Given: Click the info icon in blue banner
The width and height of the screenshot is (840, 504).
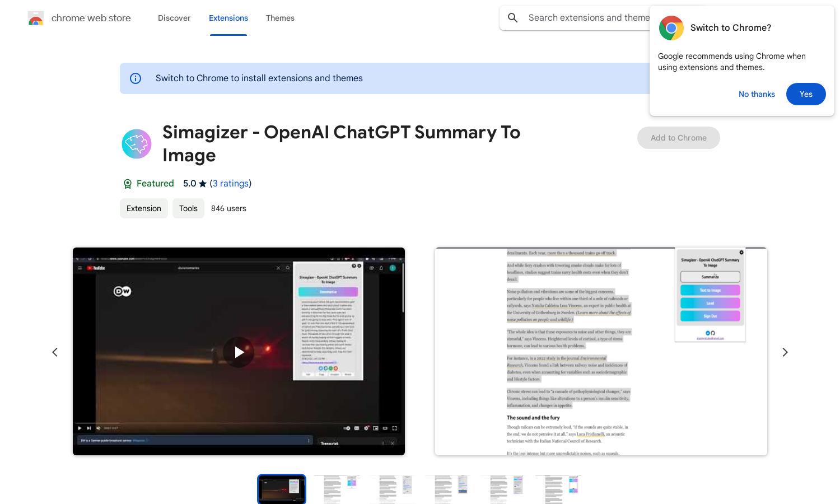Looking at the screenshot, I should tap(136, 78).
